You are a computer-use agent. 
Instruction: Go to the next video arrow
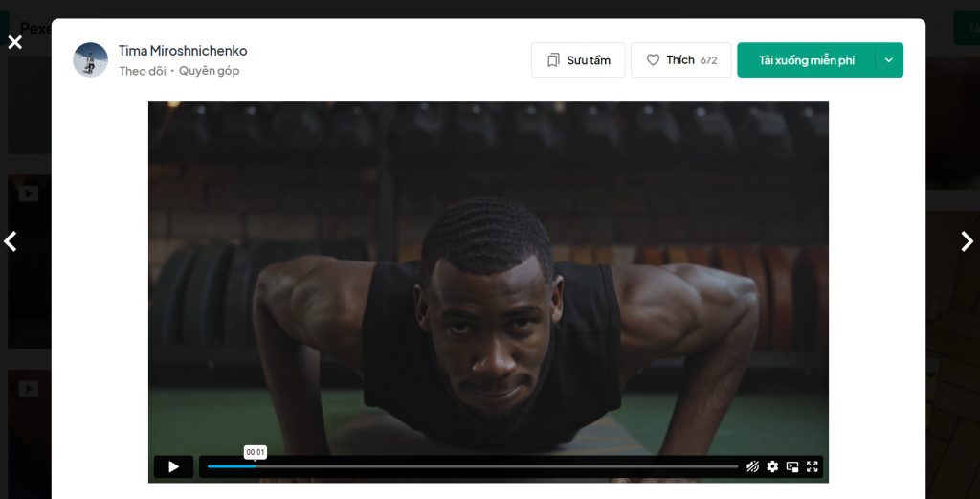(x=967, y=241)
